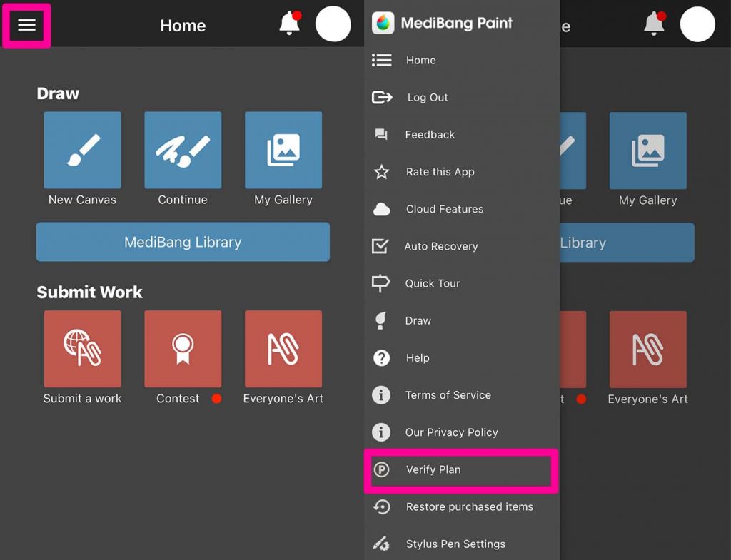This screenshot has height=560, width=731.
Task: Click the cloud icon in drawer
Action: [x=381, y=209]
